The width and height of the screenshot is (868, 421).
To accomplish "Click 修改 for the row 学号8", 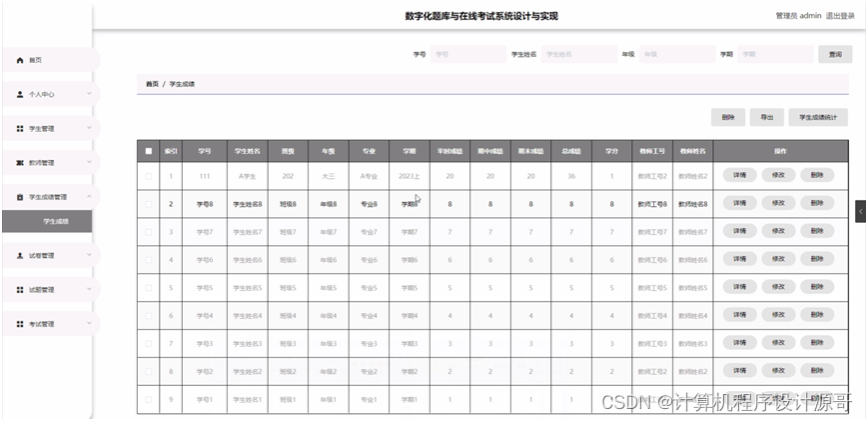I will [x=778, y=203].
